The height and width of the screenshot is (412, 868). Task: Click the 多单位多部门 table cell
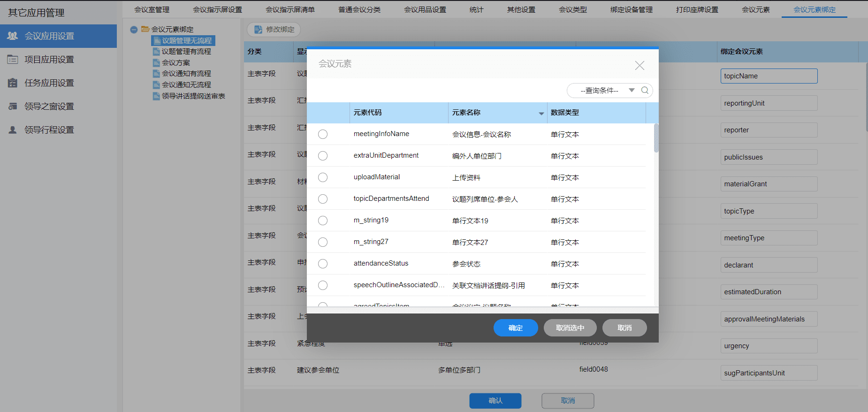459,370
